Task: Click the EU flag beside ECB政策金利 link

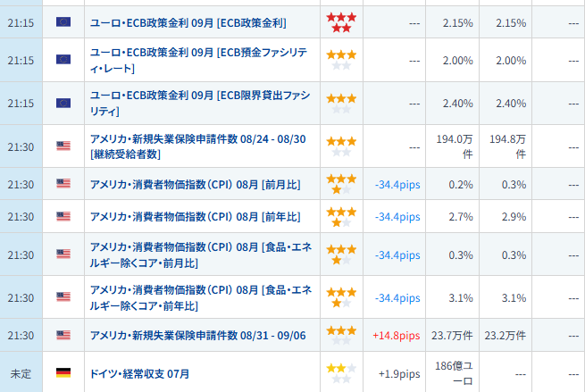Action: pos(63,21)
